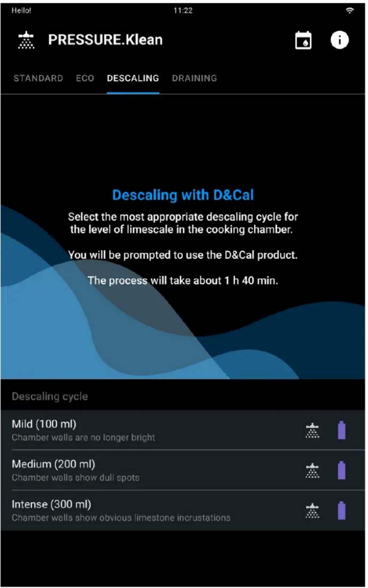The height and width of the screenshot is (588, 368).
Task: Select the DESCALING tab
Action: (133, 78)
